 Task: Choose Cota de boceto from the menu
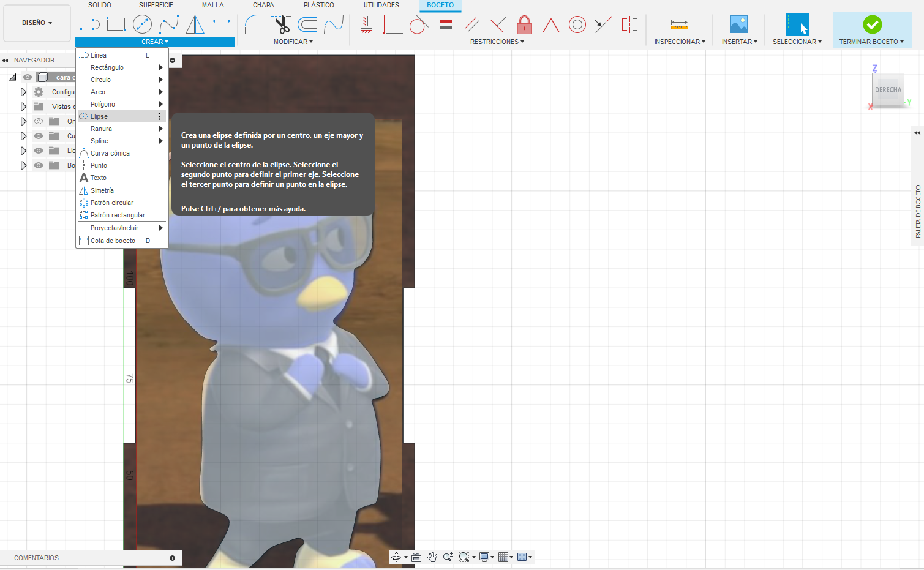122,241
